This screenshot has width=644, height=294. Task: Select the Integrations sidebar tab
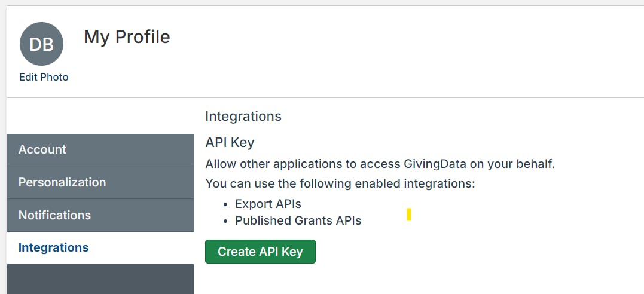(x=100, y=247)
